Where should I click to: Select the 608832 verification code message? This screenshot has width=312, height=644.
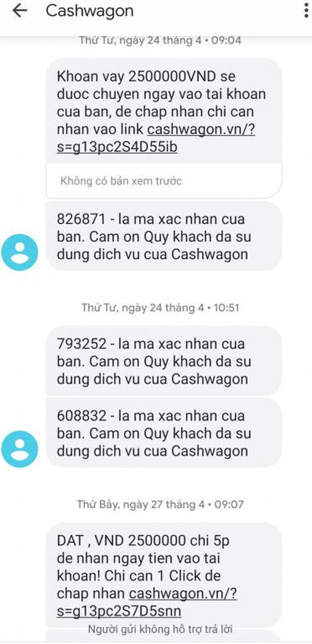click(164, 433)
